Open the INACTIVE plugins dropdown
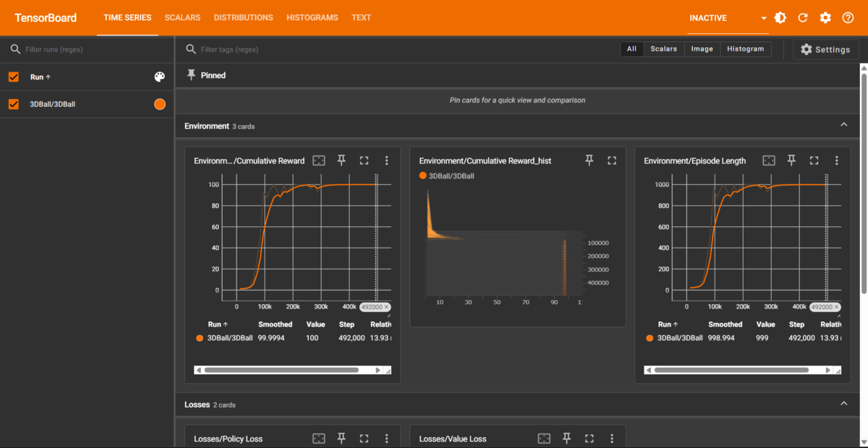This screenshot has width=868, height=448. coord(728,18)
